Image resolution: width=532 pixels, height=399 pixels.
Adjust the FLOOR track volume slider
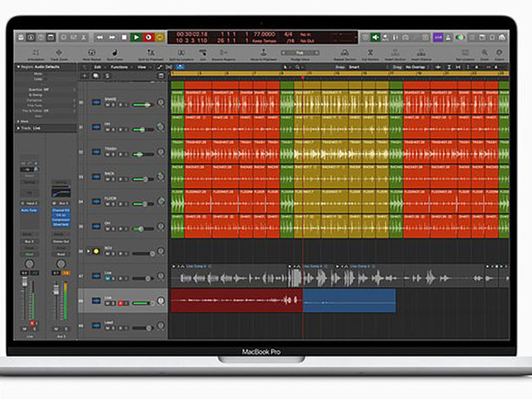tap(143, 204)
